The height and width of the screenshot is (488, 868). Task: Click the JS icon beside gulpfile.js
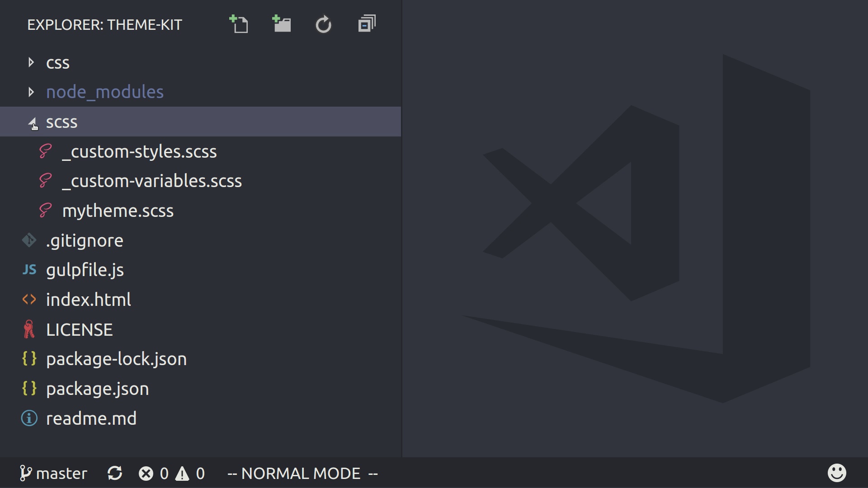point(29,270)
